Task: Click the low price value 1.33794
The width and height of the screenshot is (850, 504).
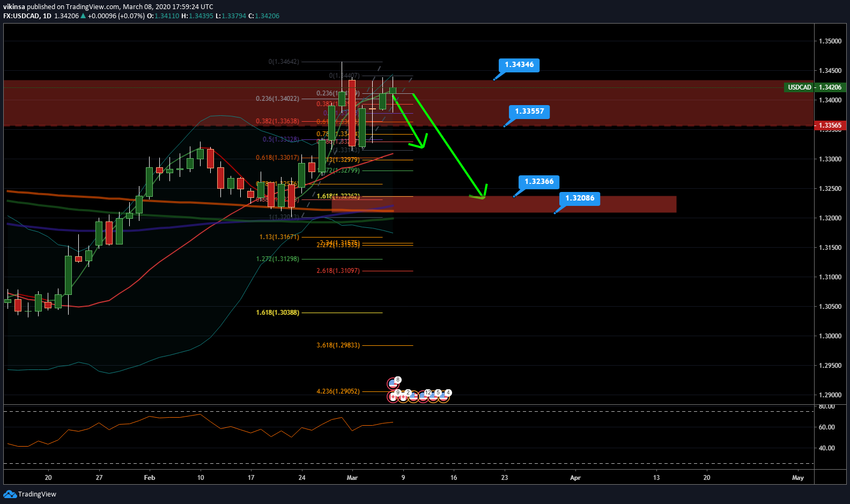Action: (x=233, y=16)
